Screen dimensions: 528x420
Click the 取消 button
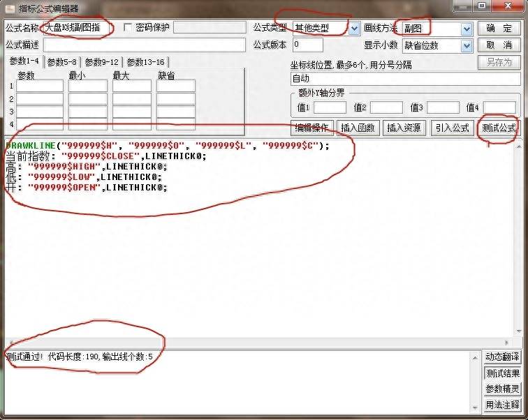click(x=499, y=45)
